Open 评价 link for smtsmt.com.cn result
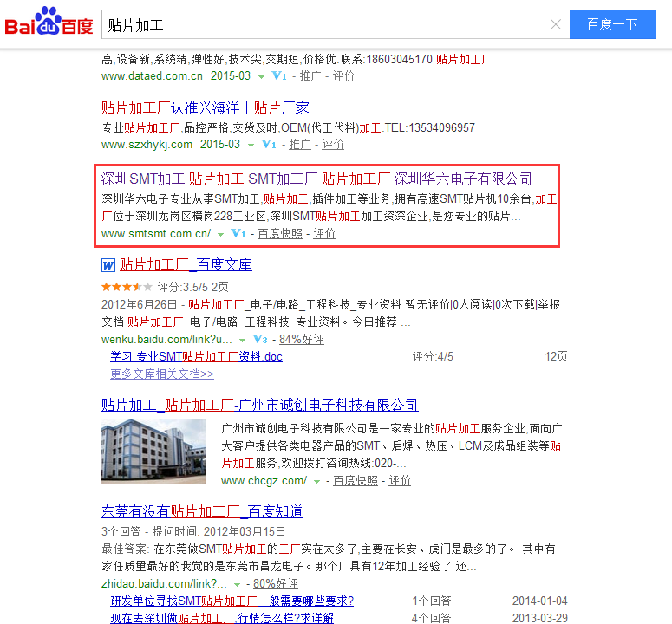This screenshot has height=624, width=672. click(324, 233)
